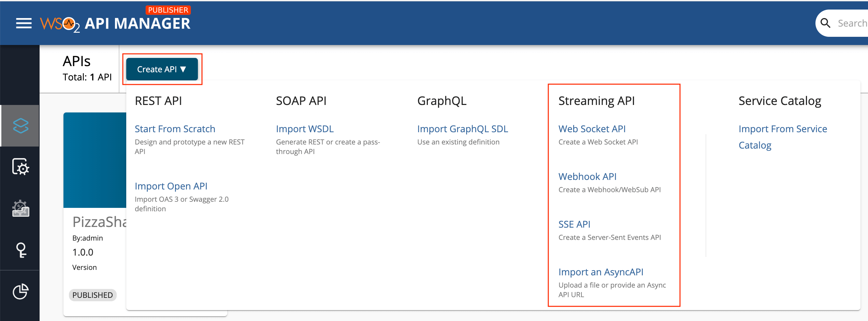Select Import Open API option
This screenshot has width=868, height=321.
tap(171, 186)
